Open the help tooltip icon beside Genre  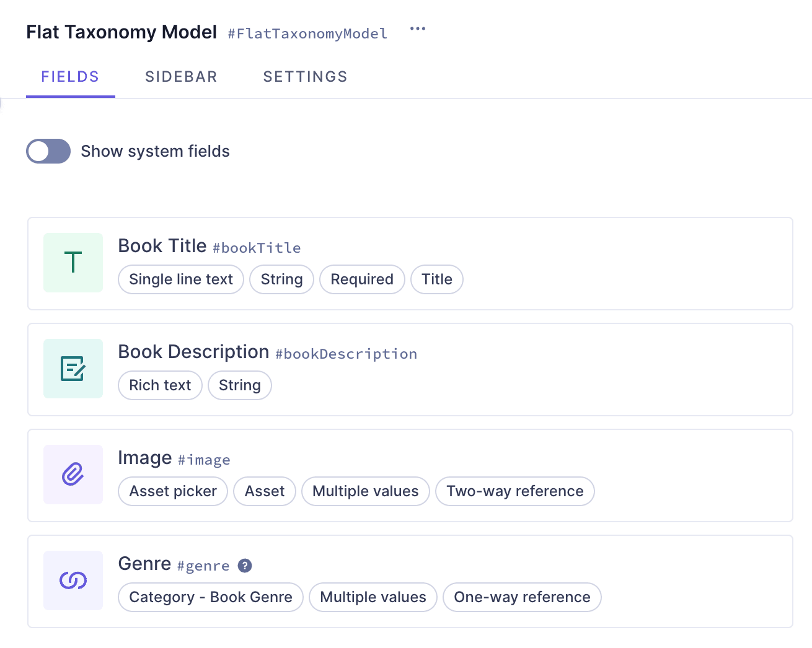point(245,565)
